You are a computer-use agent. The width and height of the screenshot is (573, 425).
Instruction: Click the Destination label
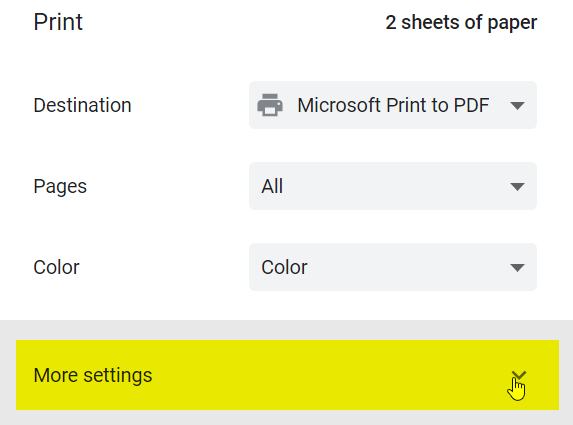click(82, 105)
